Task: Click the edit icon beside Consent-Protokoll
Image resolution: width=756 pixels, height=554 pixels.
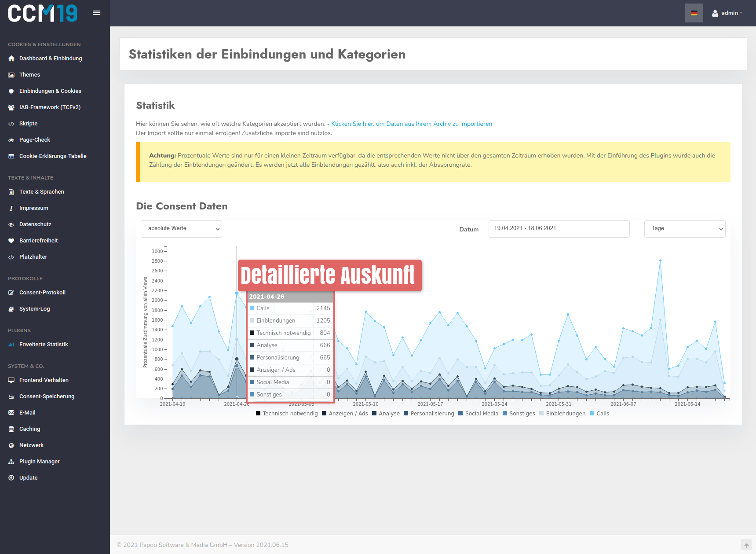Action: [11, 293]
